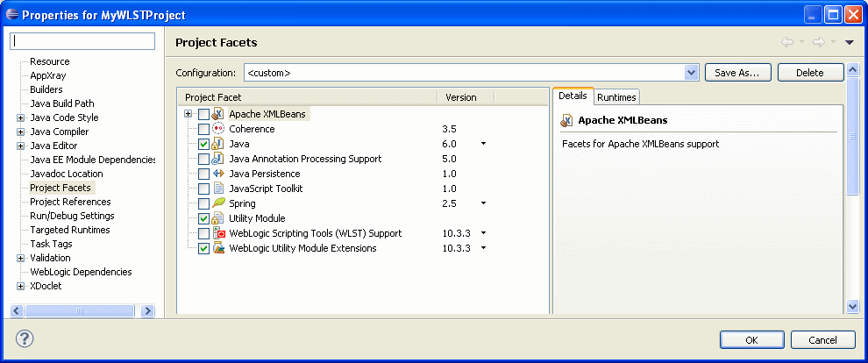Viewport: 868px width, 363px height.
Task: Open the Configuration combo box dropdown
Action: pos(692,73)
